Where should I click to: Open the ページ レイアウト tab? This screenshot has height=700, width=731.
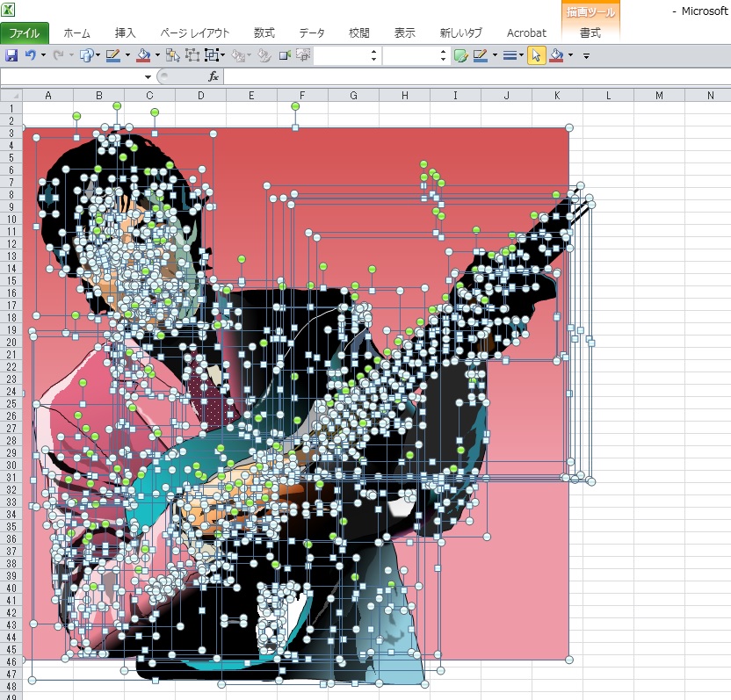pyautogui.click(x=195, y=33)
